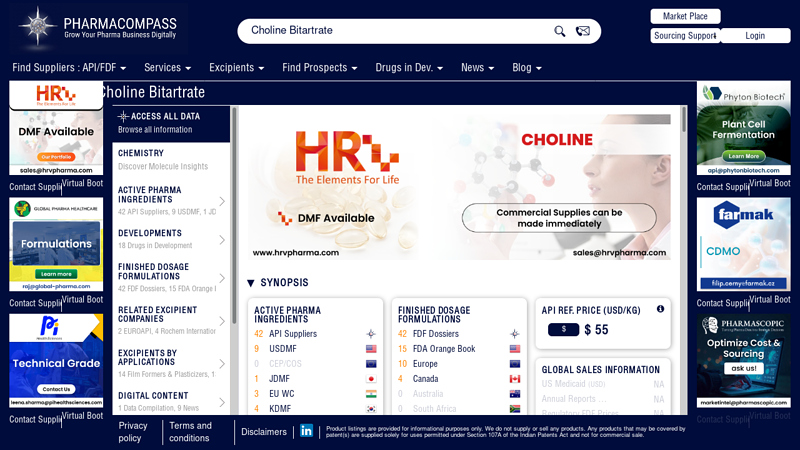Expand Related Excipient Companies sidebar arrow
The image size is (800, 450).
(x=222, y=321)
